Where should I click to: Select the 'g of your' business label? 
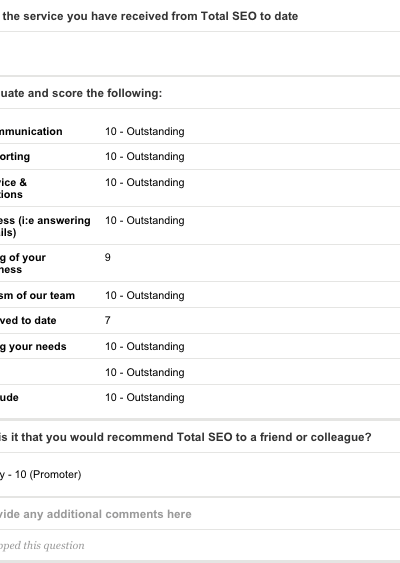tap(23, 263)
